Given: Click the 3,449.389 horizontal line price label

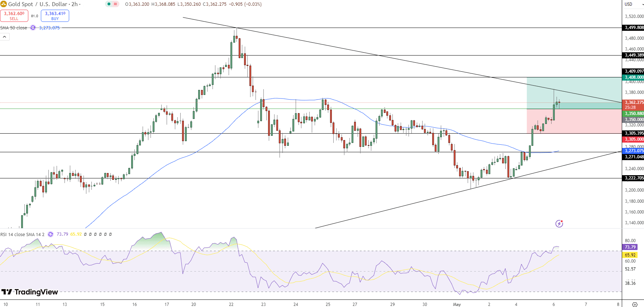Looking at the screenshot, I should (634, 55).
